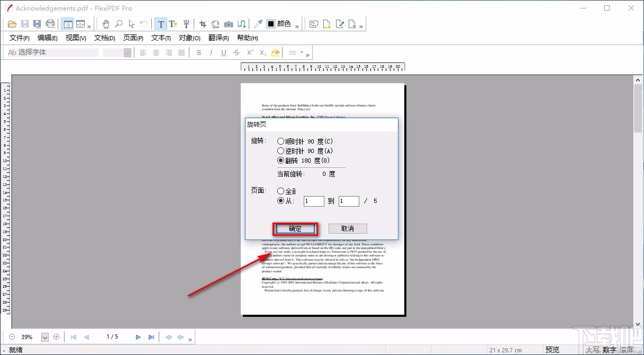
Task: Select the Add text T-plus tool
Action: [173, 24]
